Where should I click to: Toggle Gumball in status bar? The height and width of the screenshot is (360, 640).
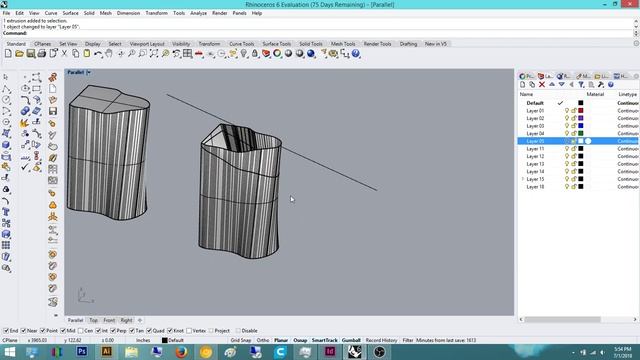point(351,340)
